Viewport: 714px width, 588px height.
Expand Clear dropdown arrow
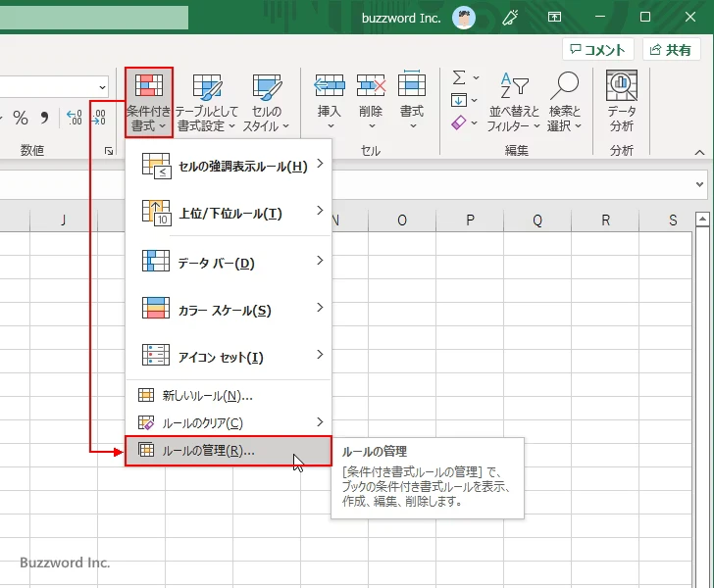(x=475, y=122)
